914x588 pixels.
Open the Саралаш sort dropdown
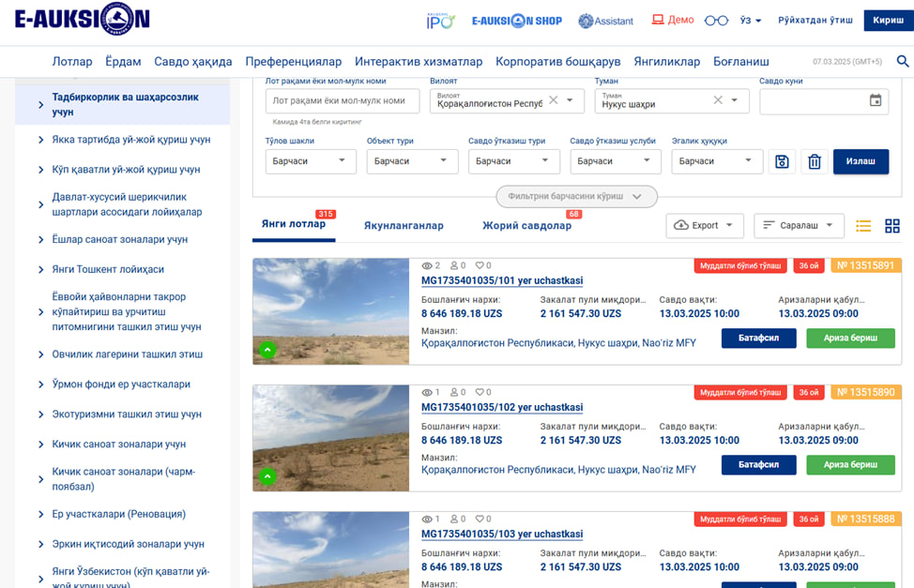pyautogui.click(x=799, y=226)
